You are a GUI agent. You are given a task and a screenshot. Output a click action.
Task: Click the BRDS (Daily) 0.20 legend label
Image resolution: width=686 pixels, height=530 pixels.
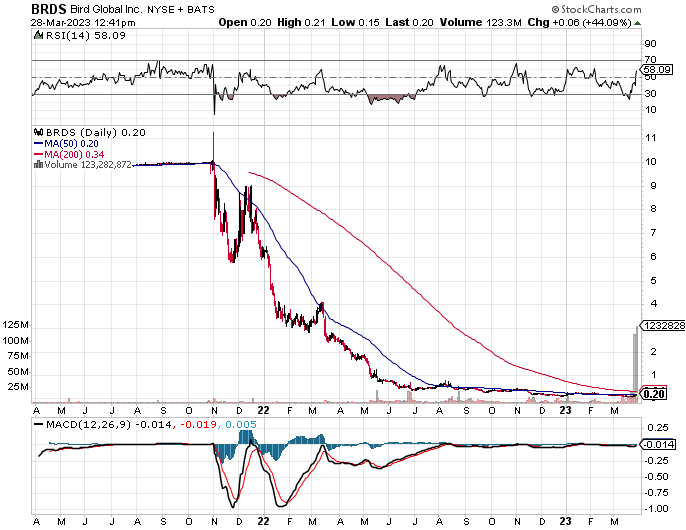pyautogui.click(x=95, y=132)
